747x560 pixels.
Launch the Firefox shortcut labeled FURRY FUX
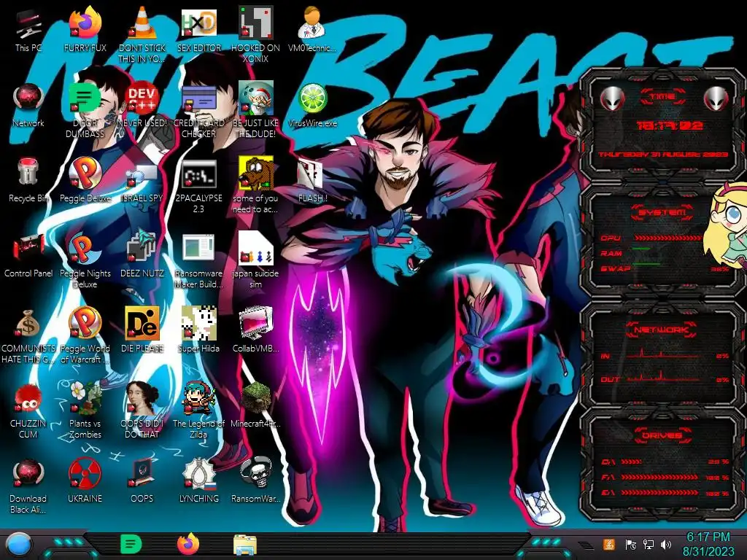coord(85,23)
